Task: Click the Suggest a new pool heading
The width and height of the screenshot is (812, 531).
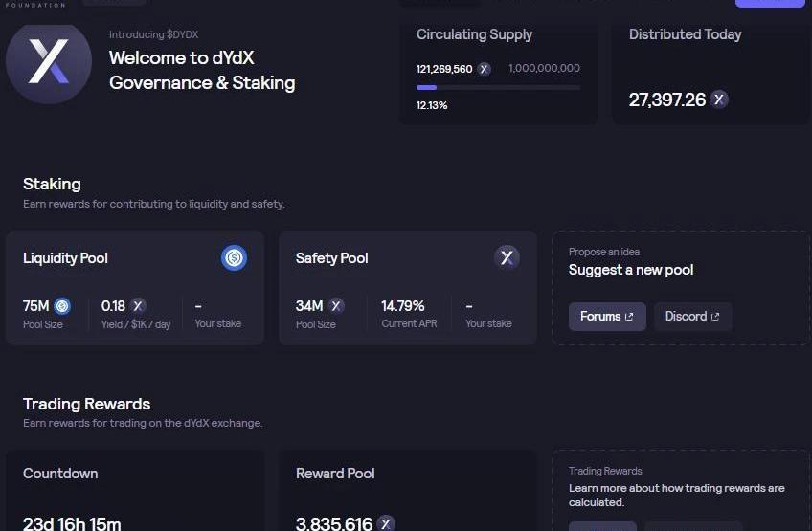Action: pos(631,270)
